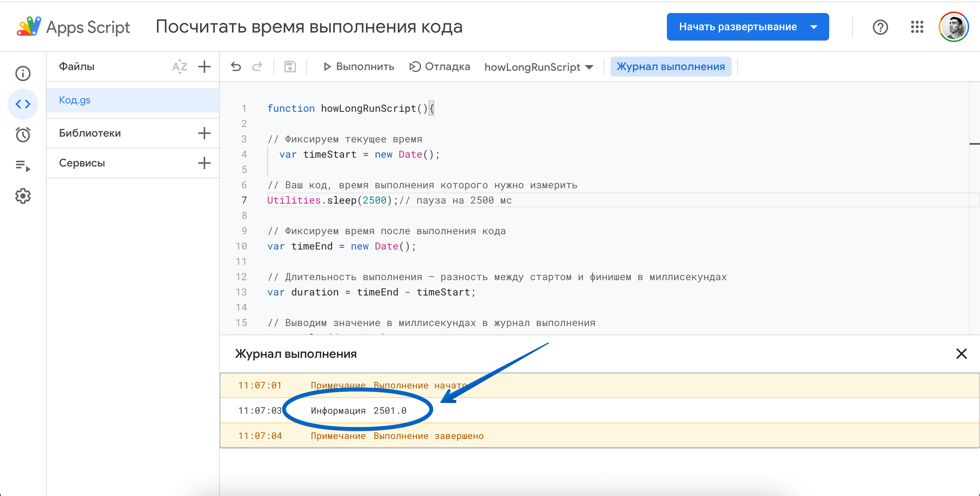Click the editor minimap scrollbar

click(x=975, y=209)
